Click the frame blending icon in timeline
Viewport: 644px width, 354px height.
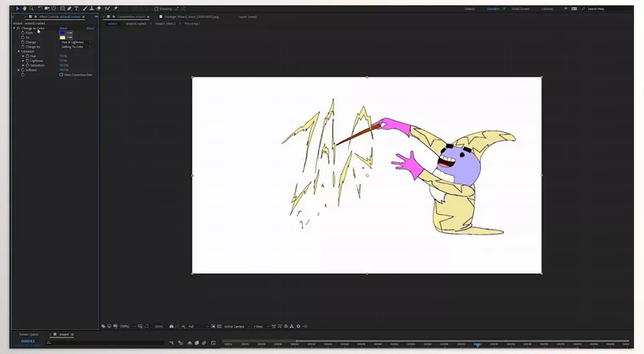coord(197,343)
